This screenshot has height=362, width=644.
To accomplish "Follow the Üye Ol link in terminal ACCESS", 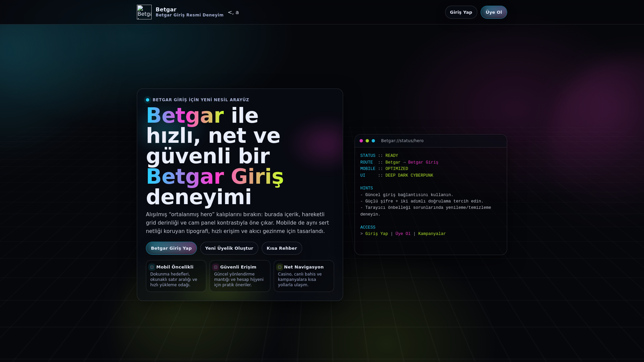I will click(403, 234).
